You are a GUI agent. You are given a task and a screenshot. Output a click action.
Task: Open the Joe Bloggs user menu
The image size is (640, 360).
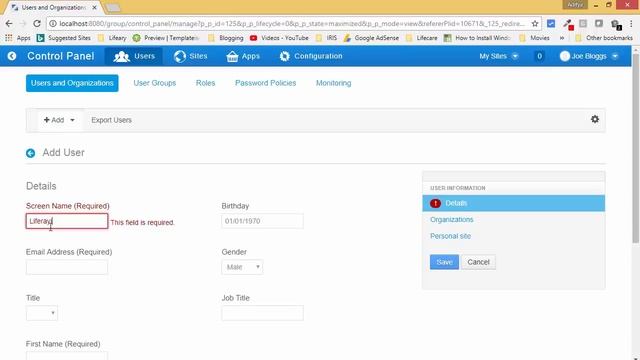click(x=589, y=56)
